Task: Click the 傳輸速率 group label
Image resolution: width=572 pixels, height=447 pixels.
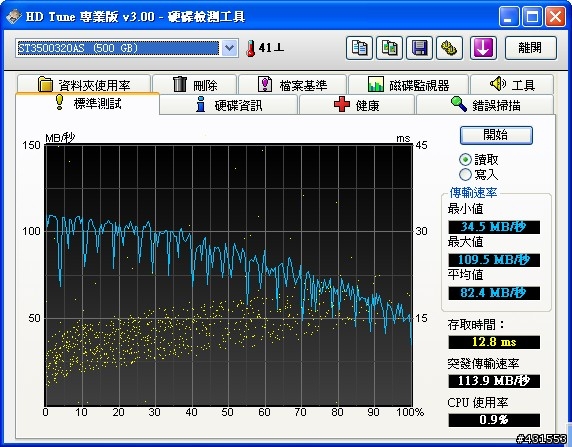Action: coord(473,193)
